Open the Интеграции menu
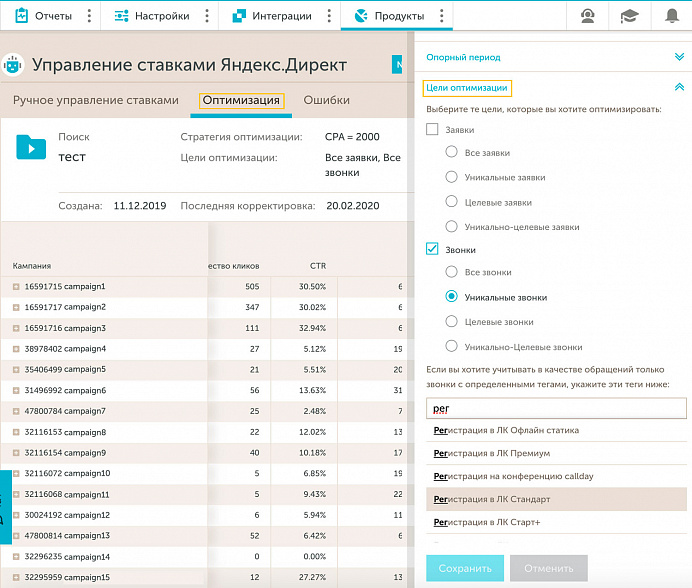The image size is (692, 588). (282, 16)
